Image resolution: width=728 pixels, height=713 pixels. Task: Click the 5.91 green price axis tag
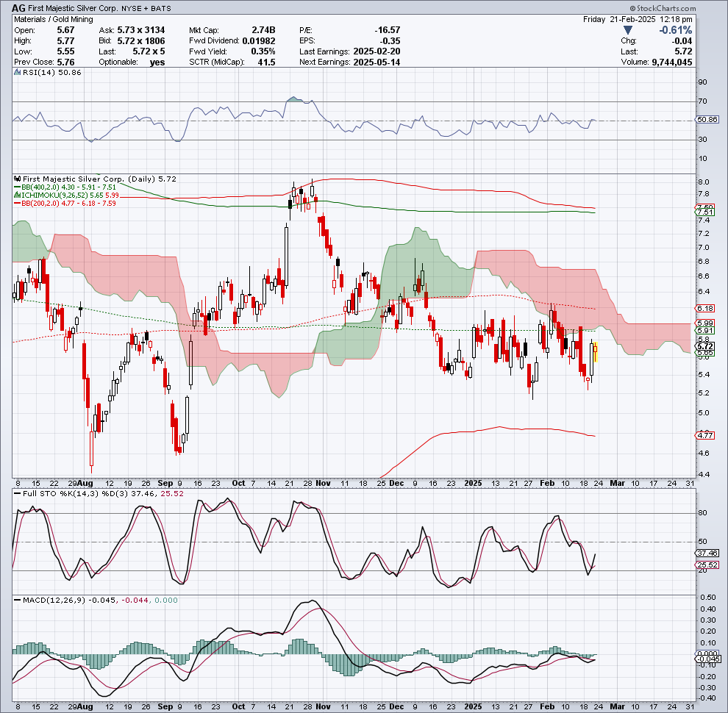coord(705,331)
